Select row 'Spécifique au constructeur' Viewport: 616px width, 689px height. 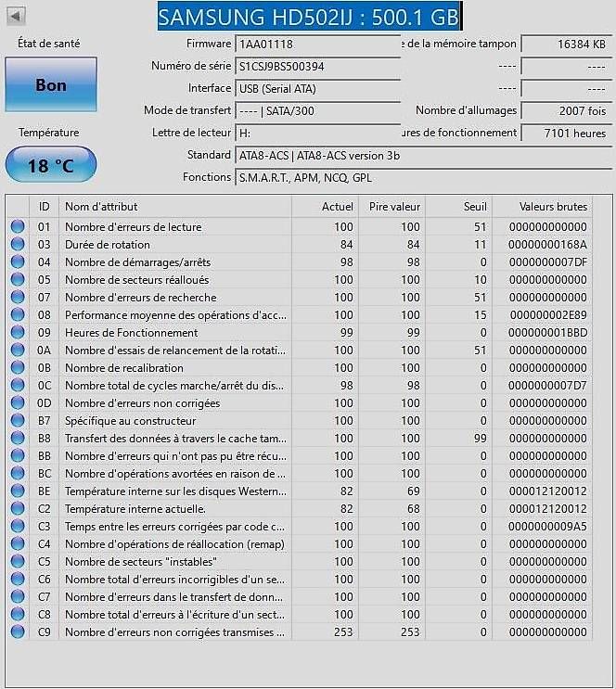(x=300, y=420)
